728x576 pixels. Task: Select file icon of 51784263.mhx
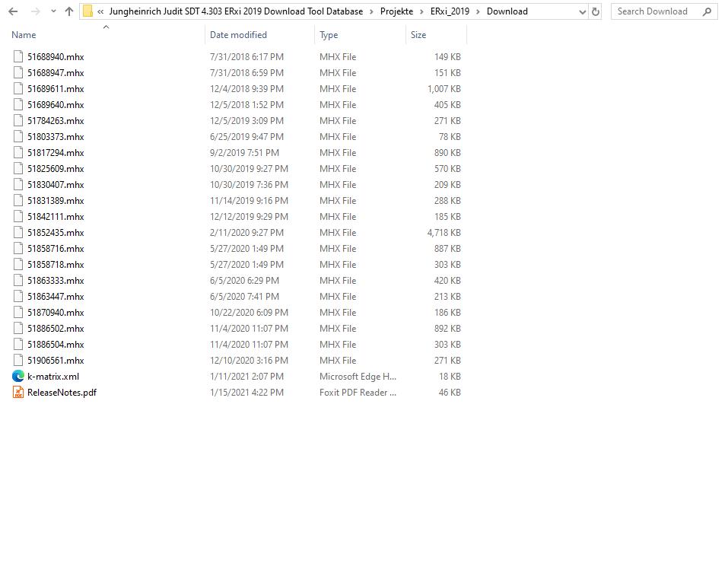click(18, 121)
